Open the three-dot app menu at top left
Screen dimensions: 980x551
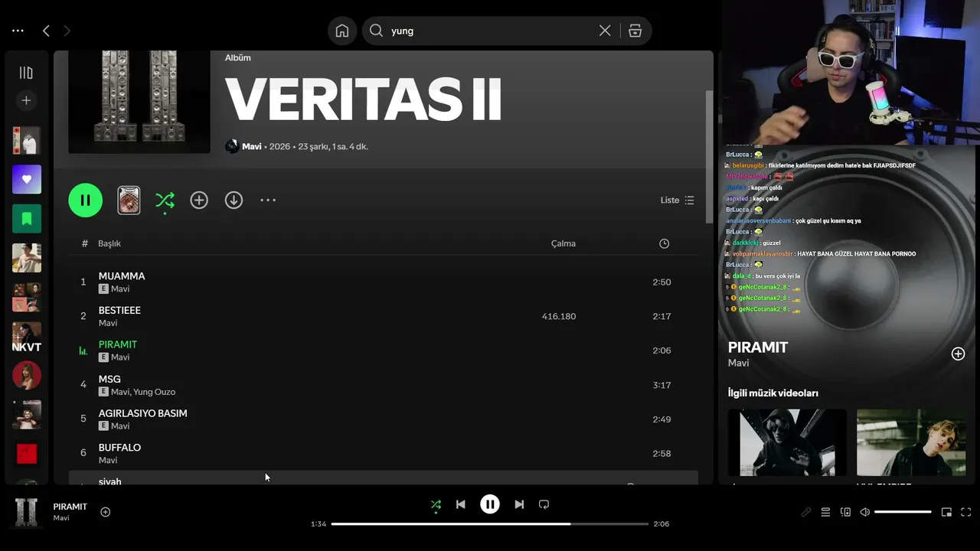coord(18,31)
